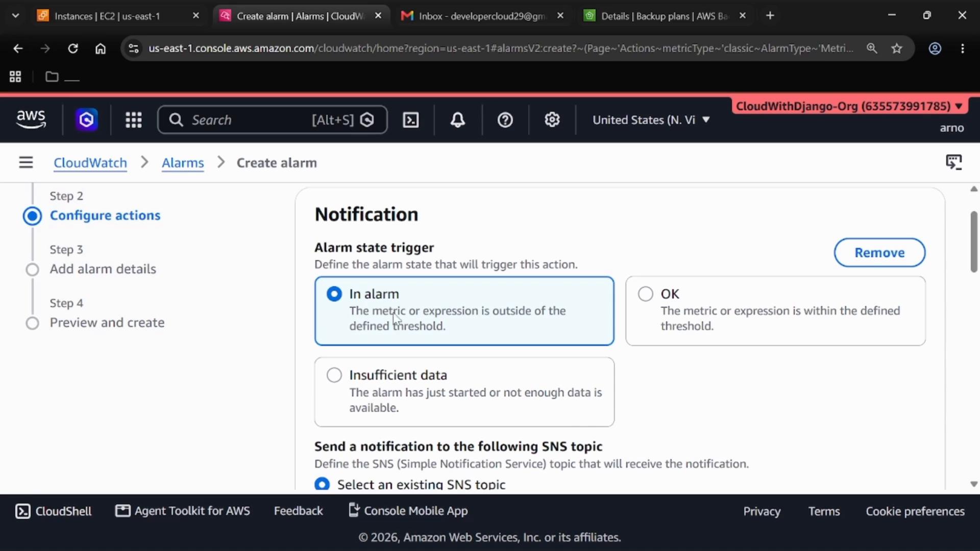Screen dimensions: 980x551
Task: Bookmark this page with the star
Action: pyautogui.click(x=897, y=48)
